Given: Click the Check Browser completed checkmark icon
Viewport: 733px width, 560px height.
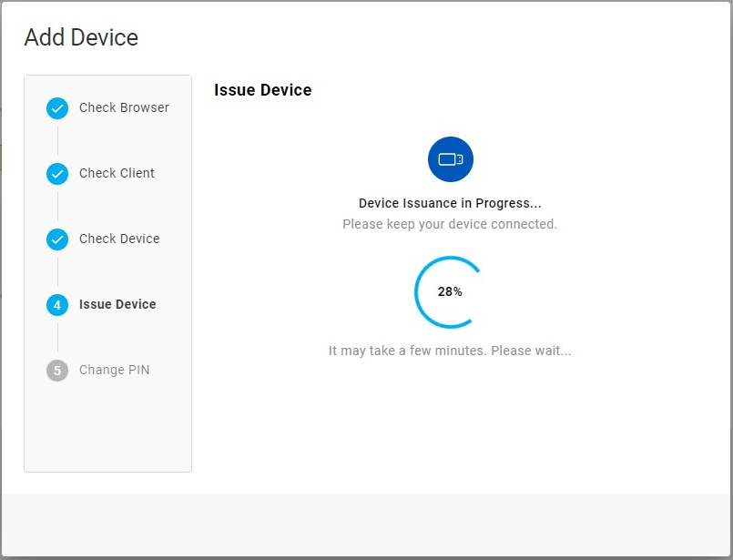Looking at the screenshot, I should coord(57,108).
